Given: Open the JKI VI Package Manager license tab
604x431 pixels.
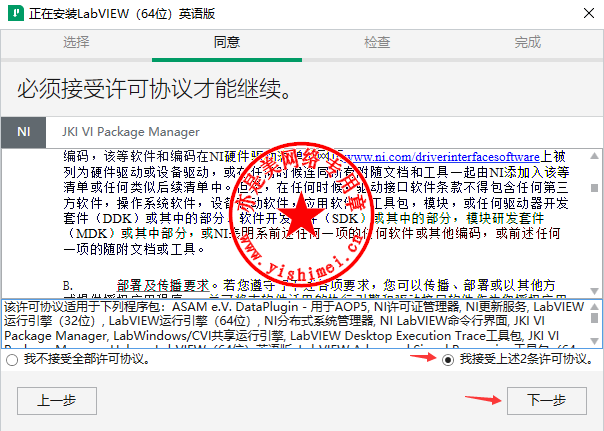Looking at the screenshot, I should 131,132.
